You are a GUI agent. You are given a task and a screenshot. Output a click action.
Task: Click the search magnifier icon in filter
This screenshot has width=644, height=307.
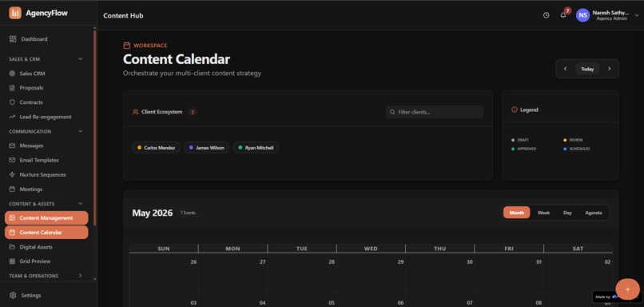pyautogui.click(x=392, y=112)
